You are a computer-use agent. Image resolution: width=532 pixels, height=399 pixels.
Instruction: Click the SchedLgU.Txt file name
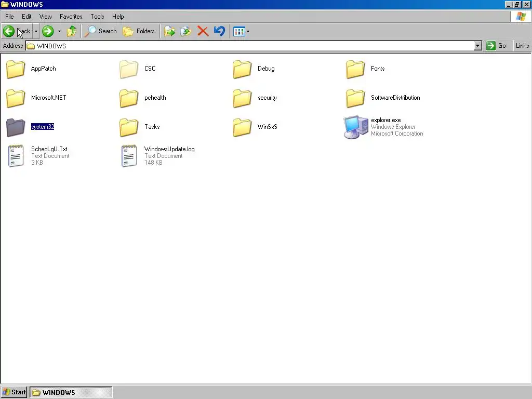[x=49, y=149]
